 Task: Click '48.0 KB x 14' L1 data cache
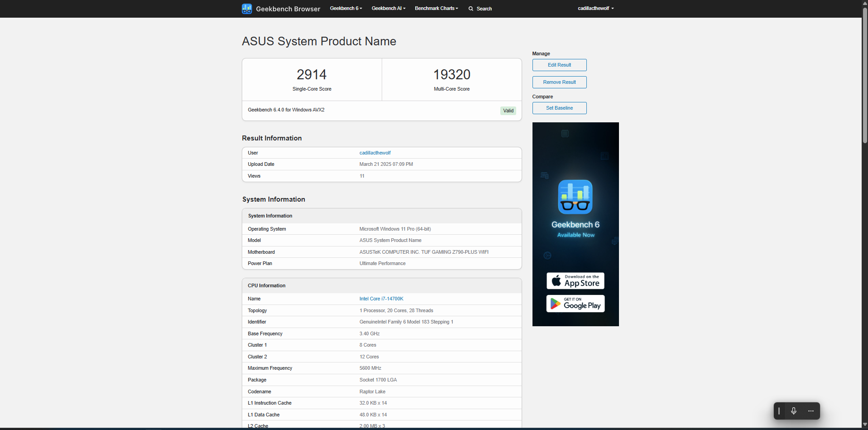pyautogui.click(x=373, y=415)
